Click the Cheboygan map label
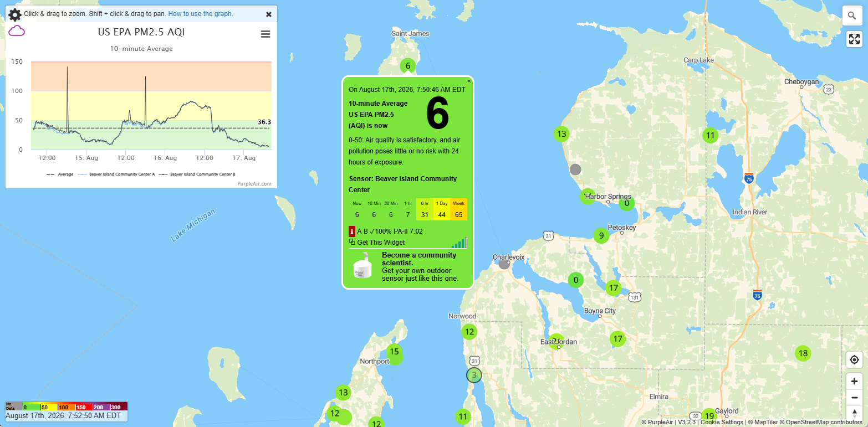868x427 pixels. (x=801, y=82)
